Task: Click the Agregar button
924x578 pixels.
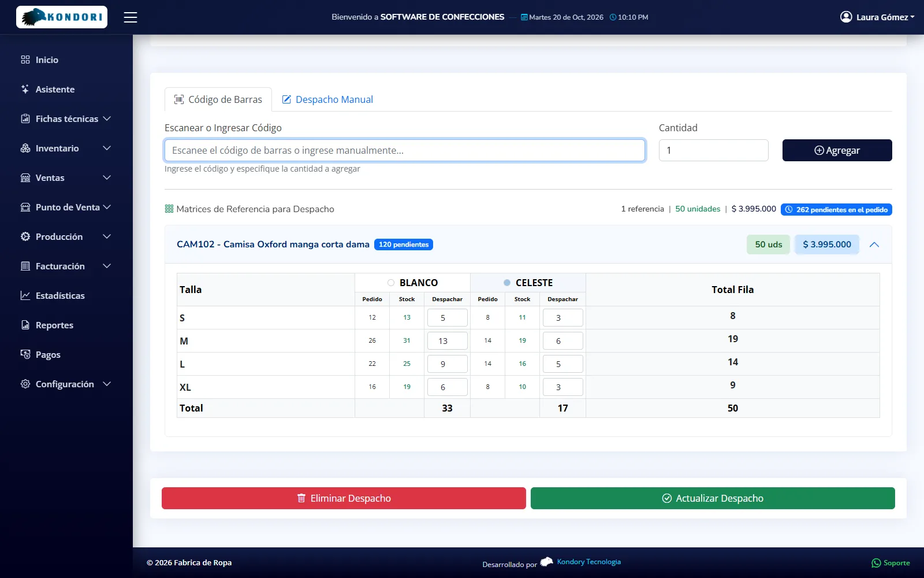Action: pyautogui.click(x=837, y=150)
